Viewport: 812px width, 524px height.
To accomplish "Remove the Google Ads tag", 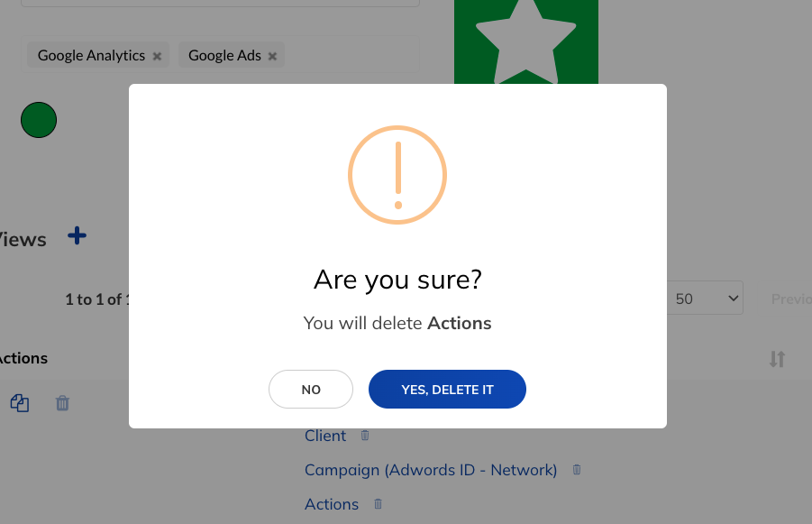I will click(x=272, y=56).
